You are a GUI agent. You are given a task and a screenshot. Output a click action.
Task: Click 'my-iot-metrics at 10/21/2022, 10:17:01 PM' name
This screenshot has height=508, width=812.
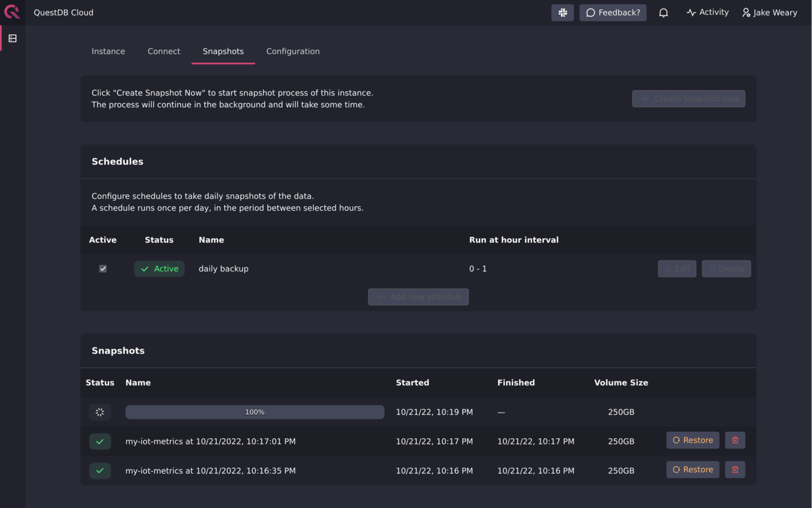pyautogui.click(x=210, y=441)
